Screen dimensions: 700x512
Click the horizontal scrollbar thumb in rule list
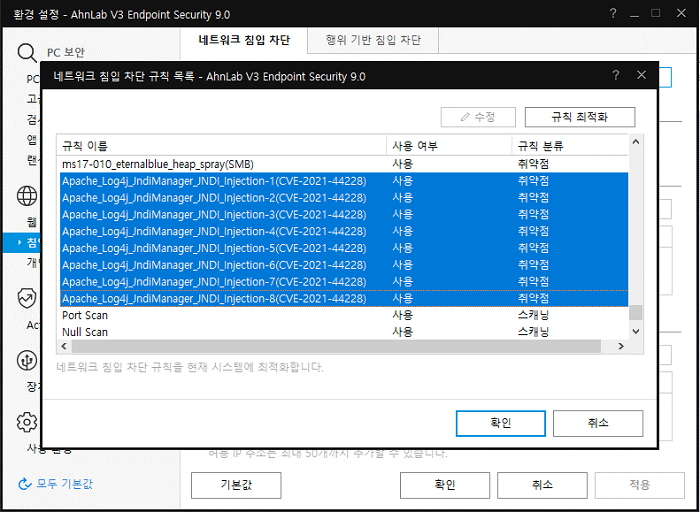pos(336,346)
